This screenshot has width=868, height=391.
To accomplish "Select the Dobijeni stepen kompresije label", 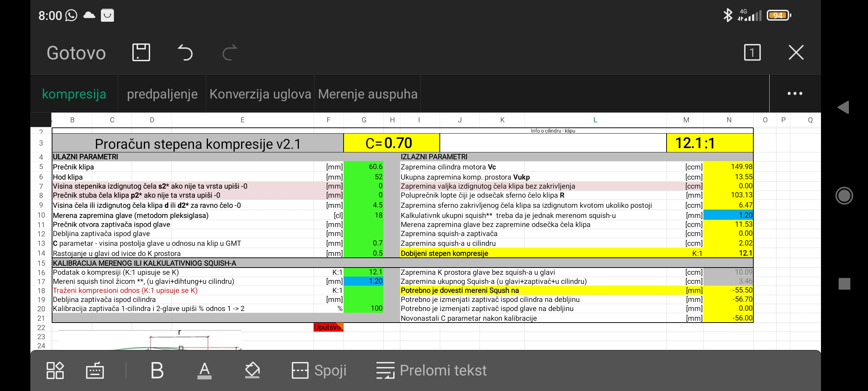I will tap(444, 253).
